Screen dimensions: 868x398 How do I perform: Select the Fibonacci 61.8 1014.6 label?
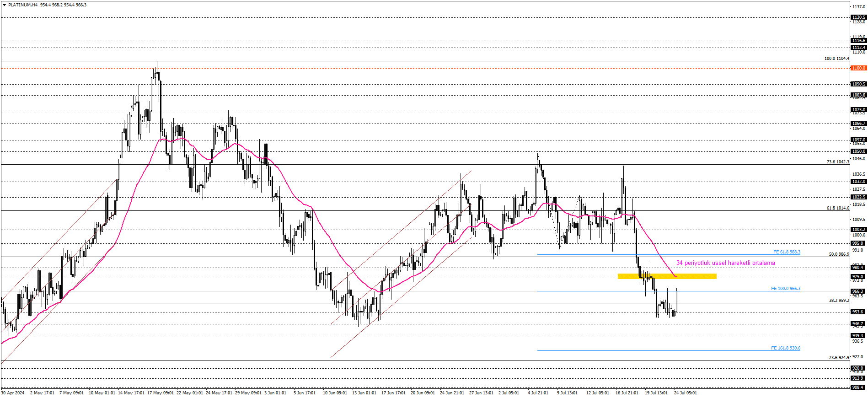pos(838,208)
